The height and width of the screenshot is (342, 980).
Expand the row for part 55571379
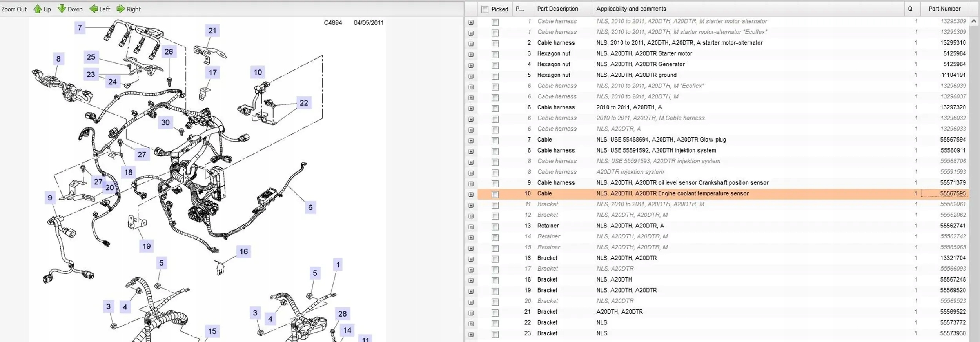click(471, 184)
